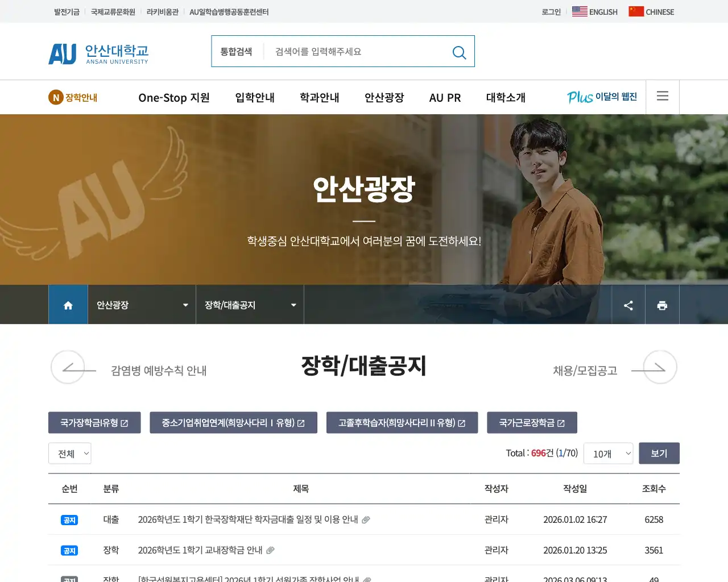
Task: Click inside the search input field
Action: [x=353, y=51]
